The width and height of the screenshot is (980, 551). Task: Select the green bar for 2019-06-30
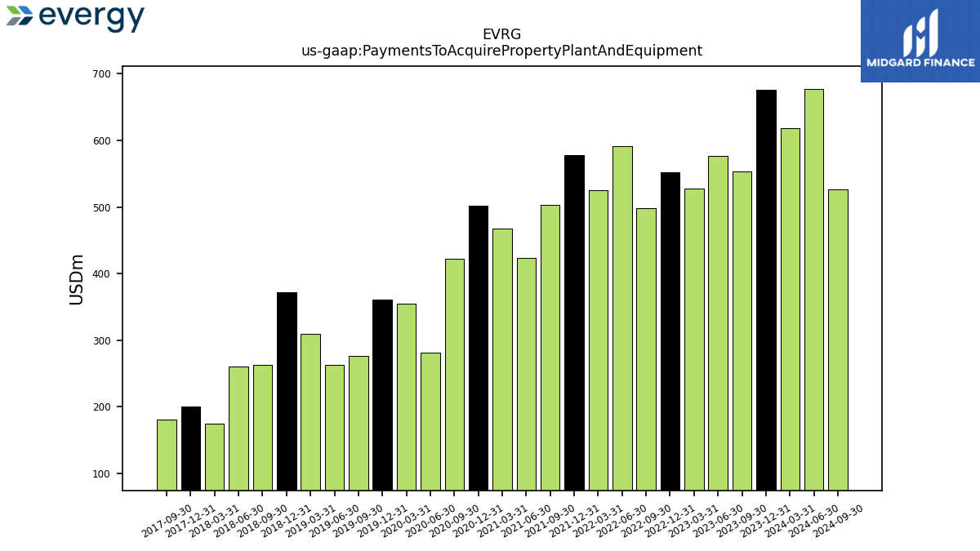(334, 428)
